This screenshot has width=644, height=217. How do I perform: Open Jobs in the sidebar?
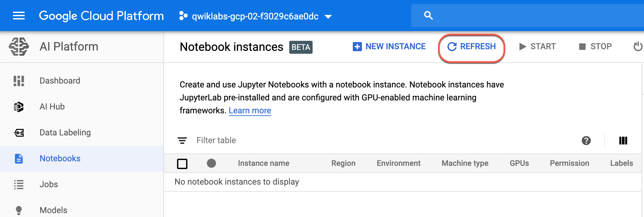tap(82, 184)
